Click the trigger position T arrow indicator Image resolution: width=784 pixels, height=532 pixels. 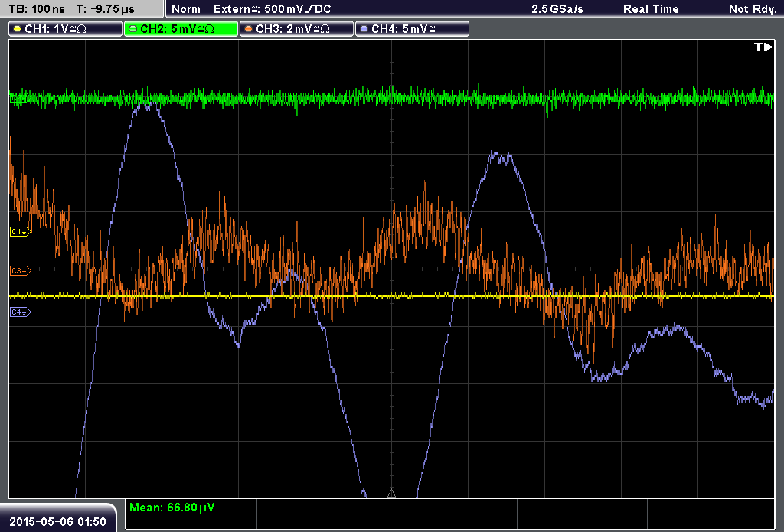(763, 47)
